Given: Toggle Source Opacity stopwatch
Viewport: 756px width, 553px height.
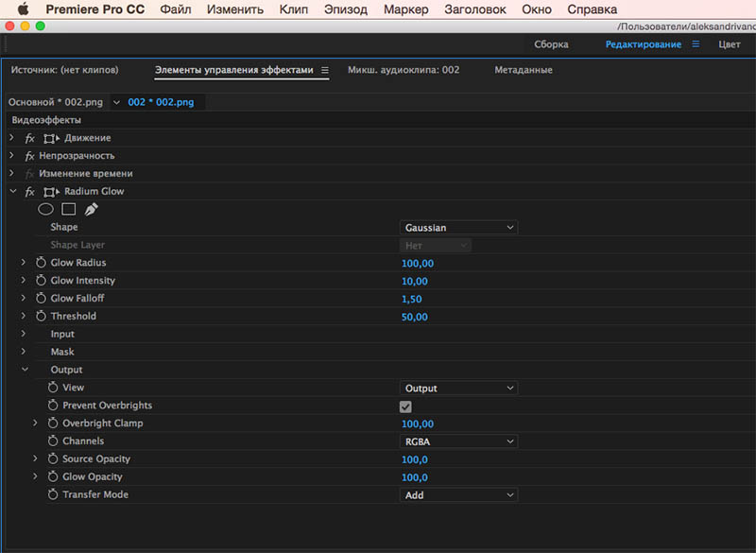Looking at the screenshot, I should point(53,459).
